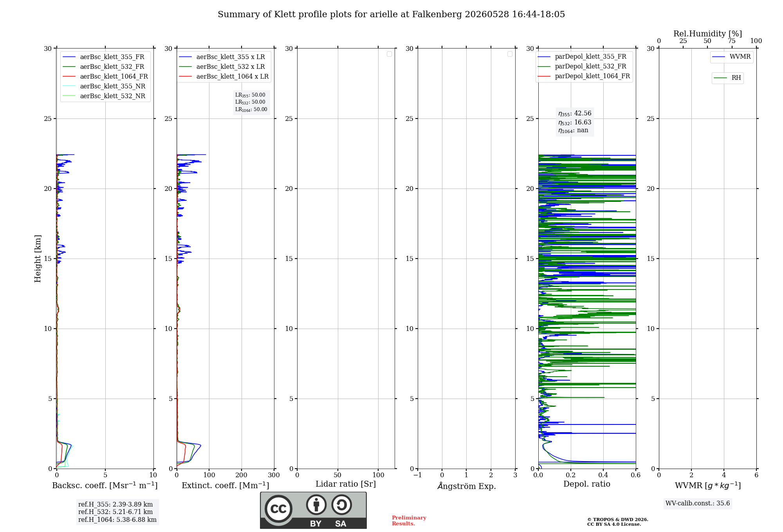Click the LR355: 50.00 annotation
This screenshot has width=783, height=532.
coord(250,95)
